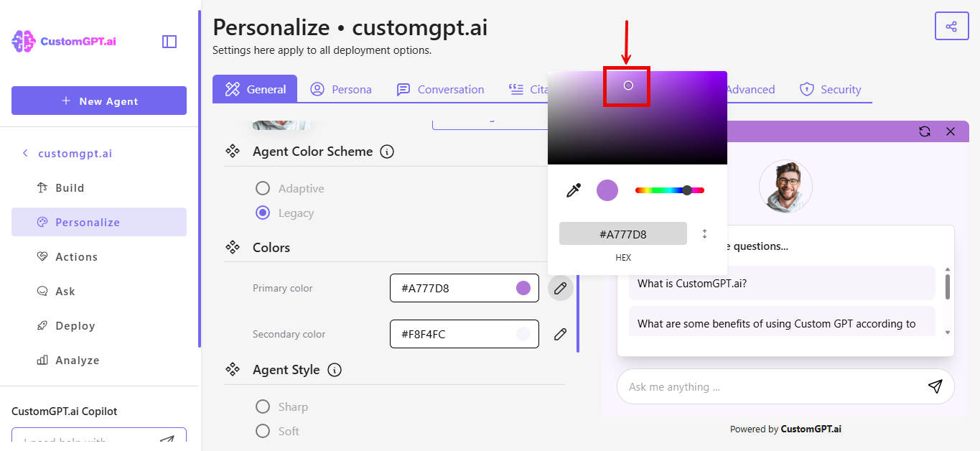Toggle the color format switcher below HEX

[x=704, y=233]
